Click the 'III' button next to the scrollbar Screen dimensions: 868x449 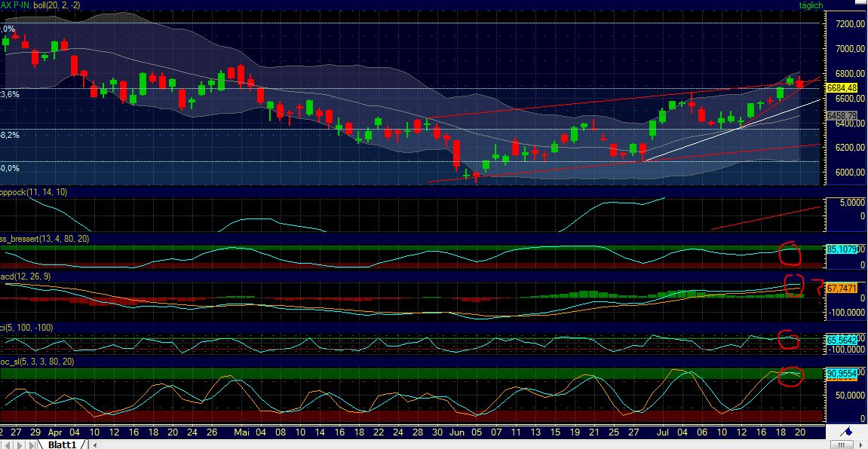(842, 444)
